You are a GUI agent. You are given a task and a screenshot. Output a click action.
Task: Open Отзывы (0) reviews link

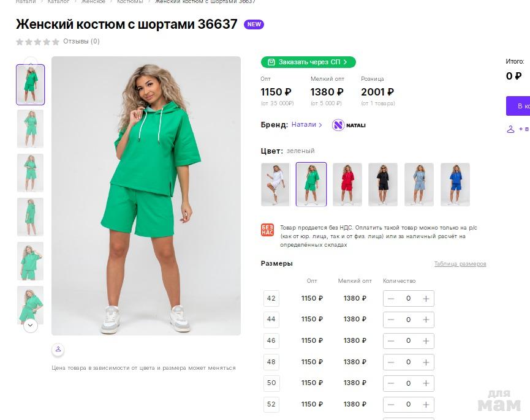click(x=81, y=42)
